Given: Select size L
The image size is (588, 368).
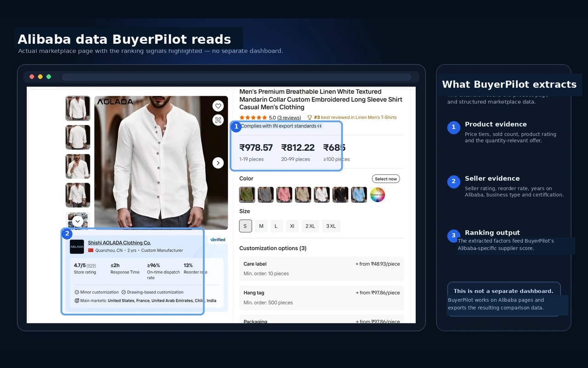Looking at the screenshot, I should [x=276, y=226].
